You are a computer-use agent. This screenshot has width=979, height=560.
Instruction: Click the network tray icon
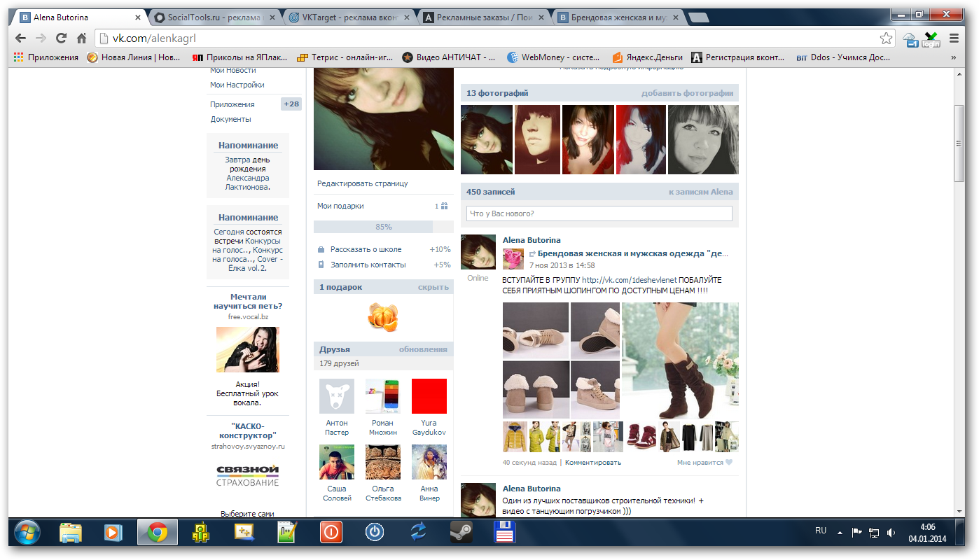pyautogui.click(x=873, y=533)
